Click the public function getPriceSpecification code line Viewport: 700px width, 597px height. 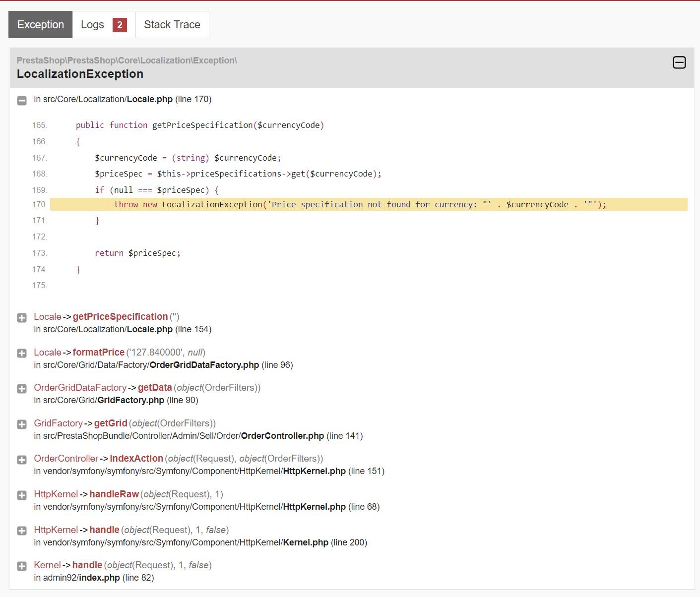200,125
